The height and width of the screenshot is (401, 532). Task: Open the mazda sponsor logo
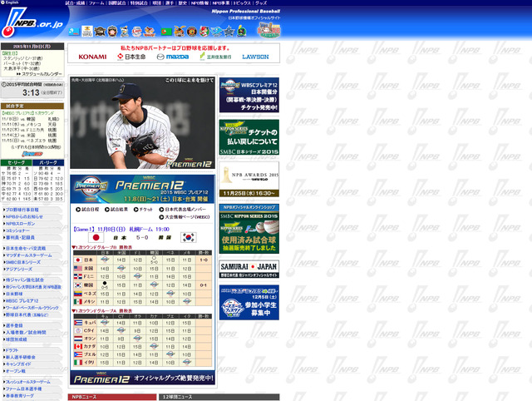[x=173, y=57]
